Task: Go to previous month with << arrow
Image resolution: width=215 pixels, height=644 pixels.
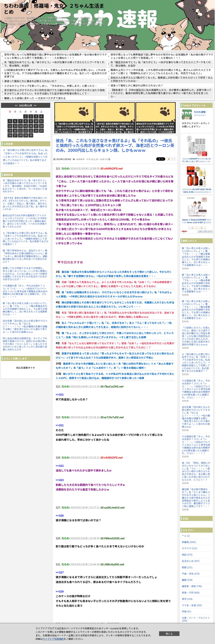Action: (16, 105)
